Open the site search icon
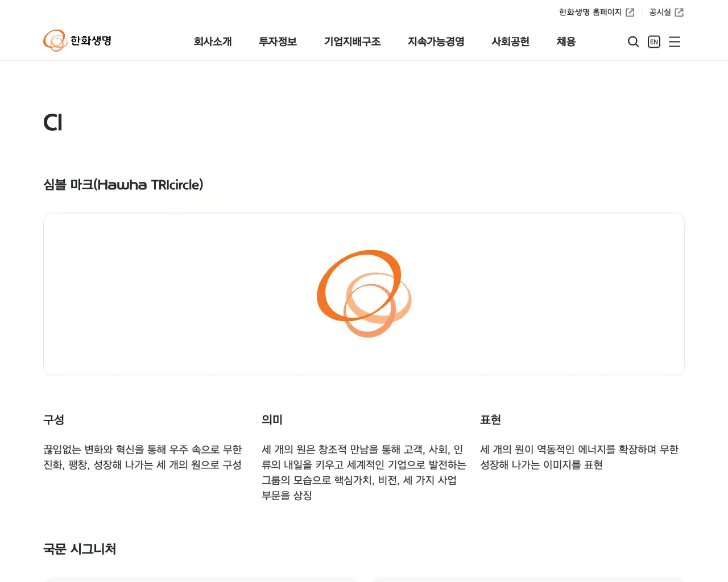Viewport: 728px width, 582px height. [633, 41]
